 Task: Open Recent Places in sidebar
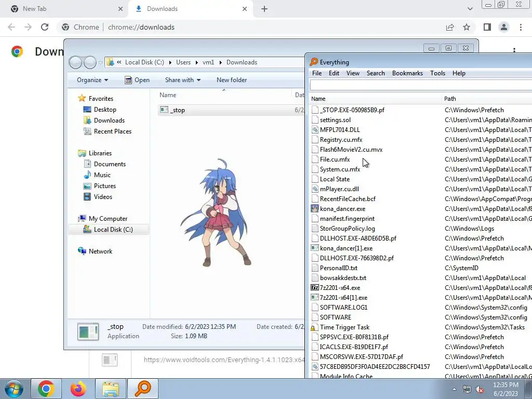tap(112, 131)
